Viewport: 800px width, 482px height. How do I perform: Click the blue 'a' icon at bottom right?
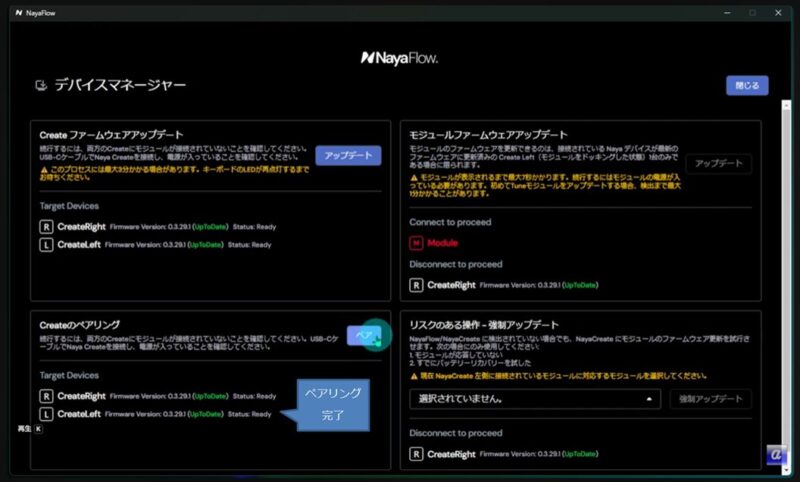pyautogui.click(x=777, y=455)
